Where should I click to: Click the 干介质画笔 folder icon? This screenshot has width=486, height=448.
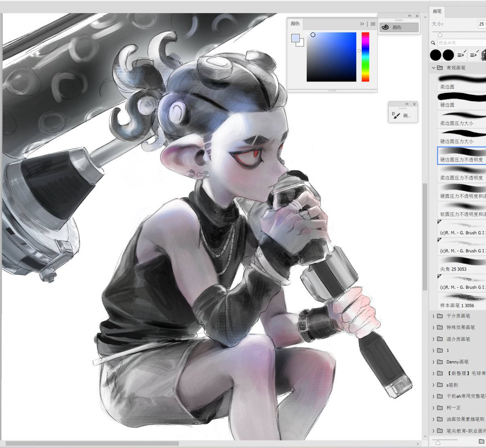(x=440, y=316)
